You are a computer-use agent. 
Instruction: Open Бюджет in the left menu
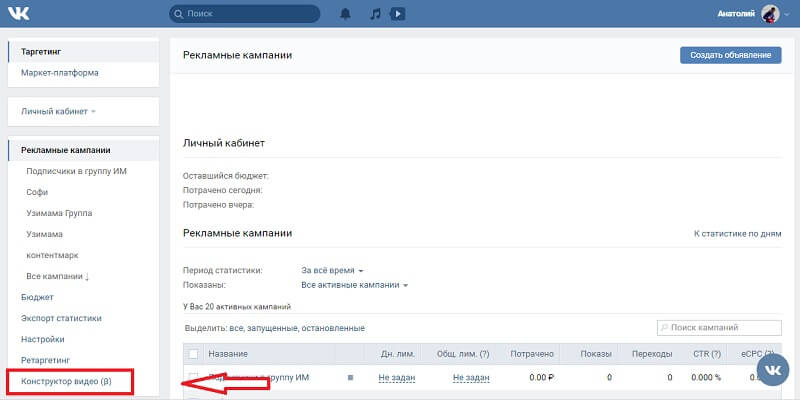(37, 297)
